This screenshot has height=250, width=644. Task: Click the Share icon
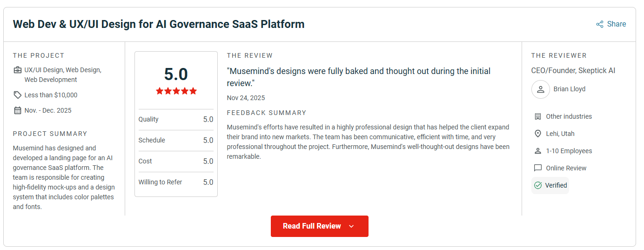click(600, 24)
